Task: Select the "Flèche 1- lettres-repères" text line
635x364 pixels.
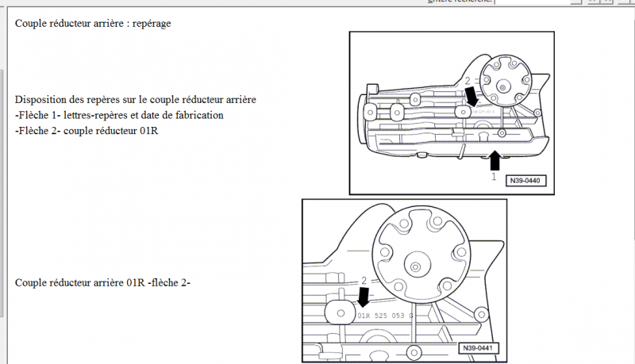Action: tap(119, 115)
